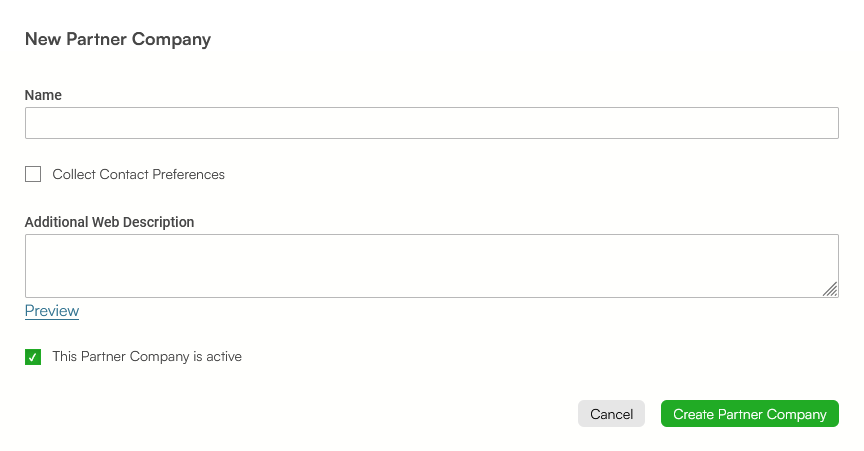The width and height of the screenshot is (864, 451).
Task: Enable contact preference collection with the empty checkbox
Action: (33, 174)
